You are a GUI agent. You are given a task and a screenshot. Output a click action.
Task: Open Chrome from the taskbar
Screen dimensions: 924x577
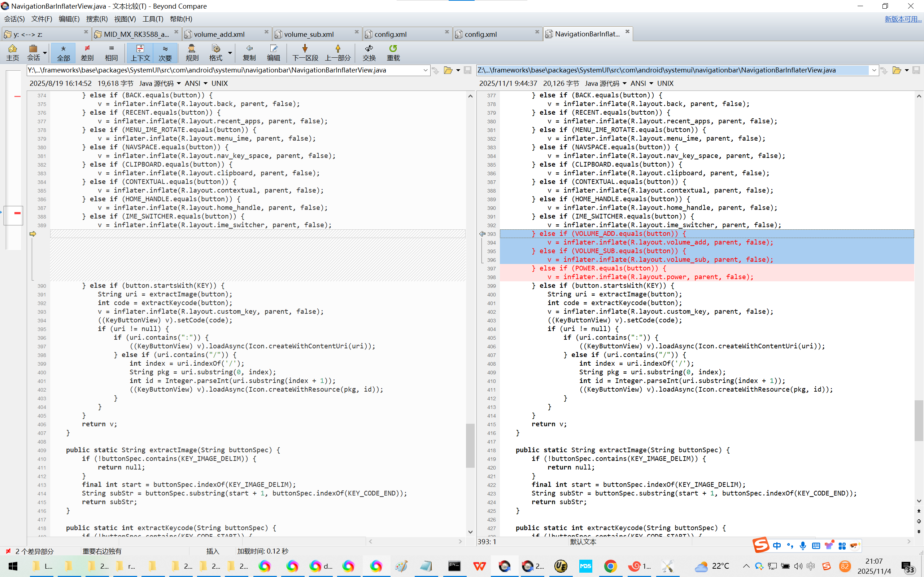(x=610, y=566)
